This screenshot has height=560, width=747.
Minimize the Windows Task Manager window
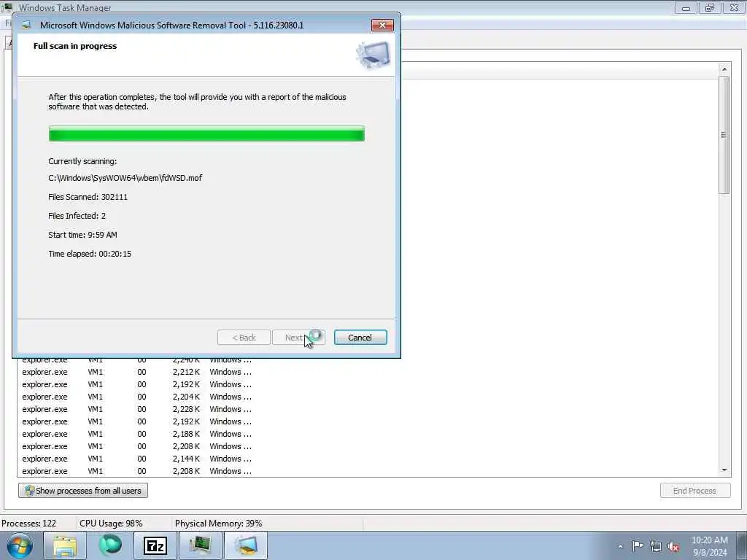pyautogui.click(x=686, y=7)
